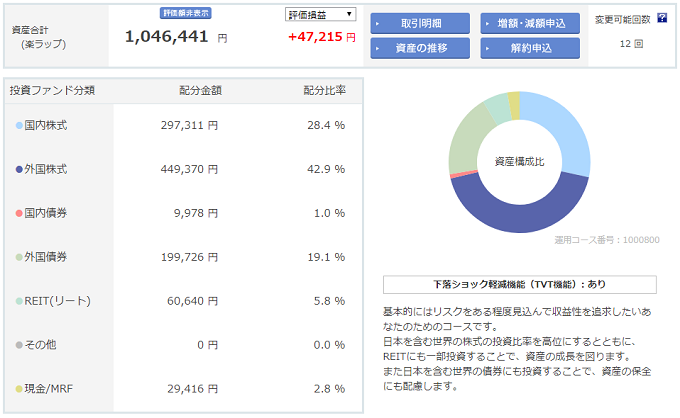Image resolution: width=680 pixels, height=418 pixels.
Task: Click the mint REIT donut chart segment
Action: click(x=499, y=108)
